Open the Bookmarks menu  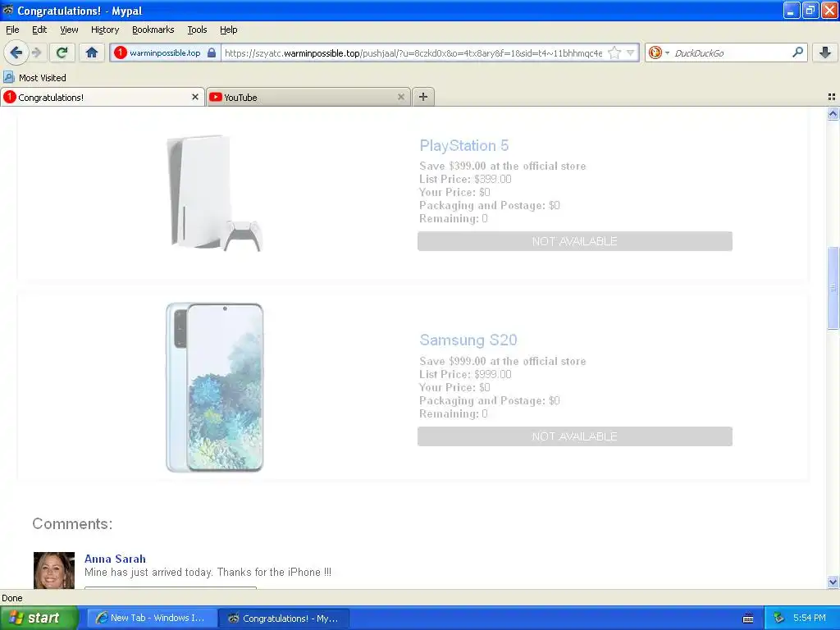point(153,30)
